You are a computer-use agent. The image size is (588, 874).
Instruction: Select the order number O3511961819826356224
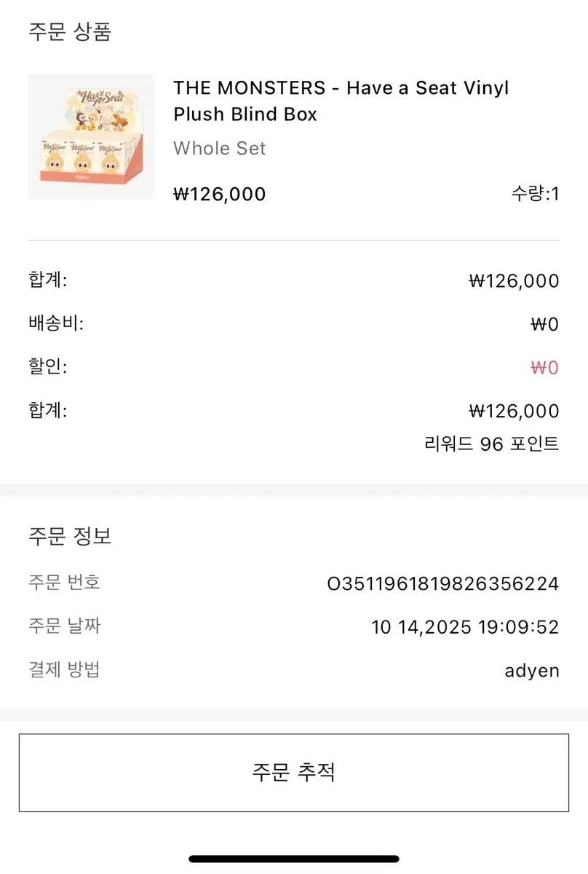(443, 583)
